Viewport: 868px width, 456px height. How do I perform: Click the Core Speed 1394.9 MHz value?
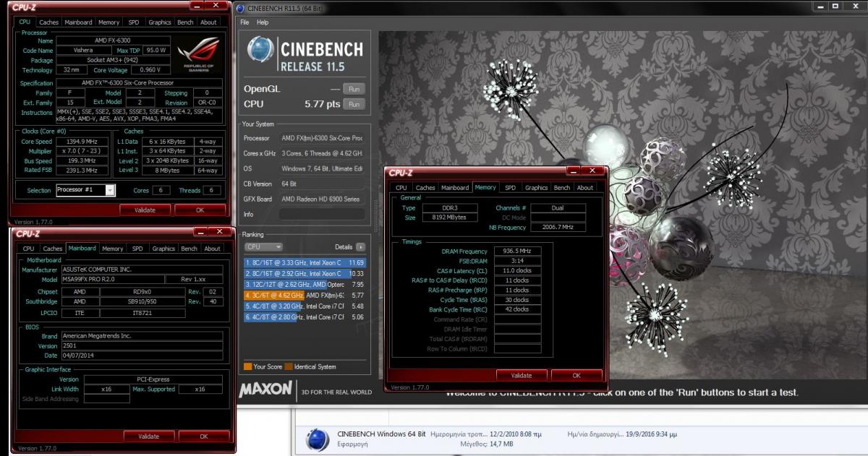(82, 142)
